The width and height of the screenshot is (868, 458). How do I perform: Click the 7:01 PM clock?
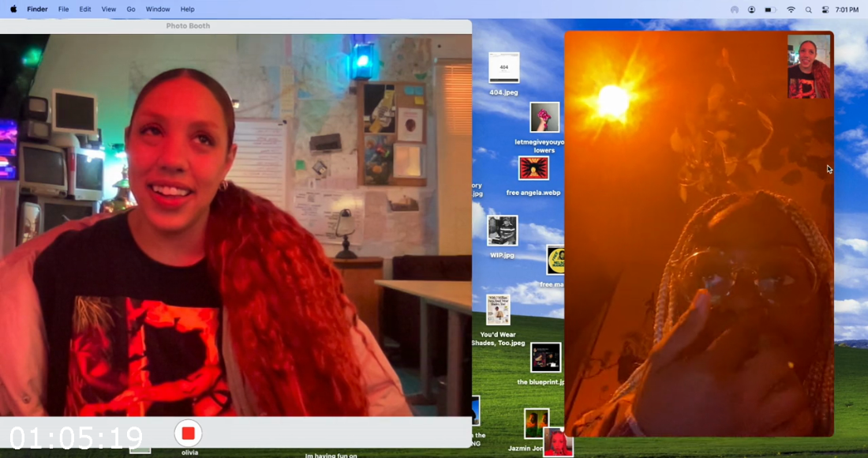point(847,9)
